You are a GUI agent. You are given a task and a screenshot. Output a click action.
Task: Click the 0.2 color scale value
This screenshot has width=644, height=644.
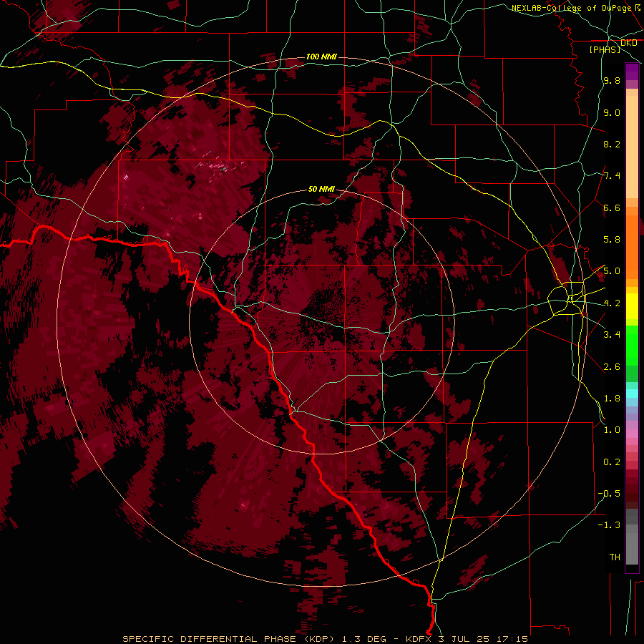click(612, 462)
